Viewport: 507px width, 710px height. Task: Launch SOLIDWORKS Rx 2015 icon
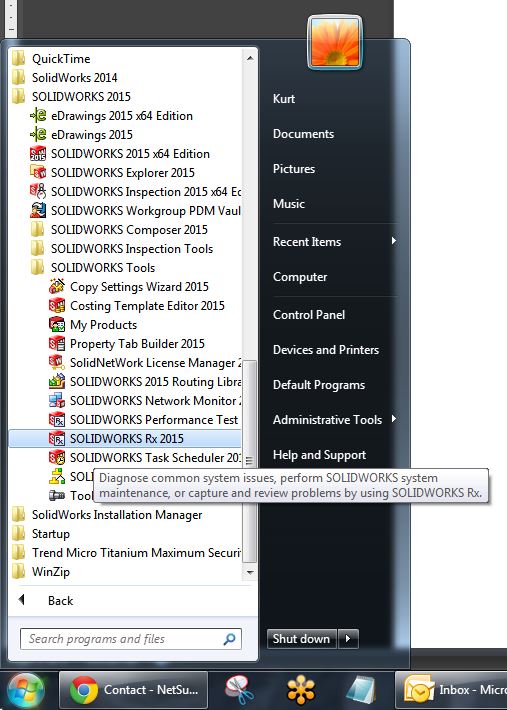pyautogui.click(x=57, y=439)
